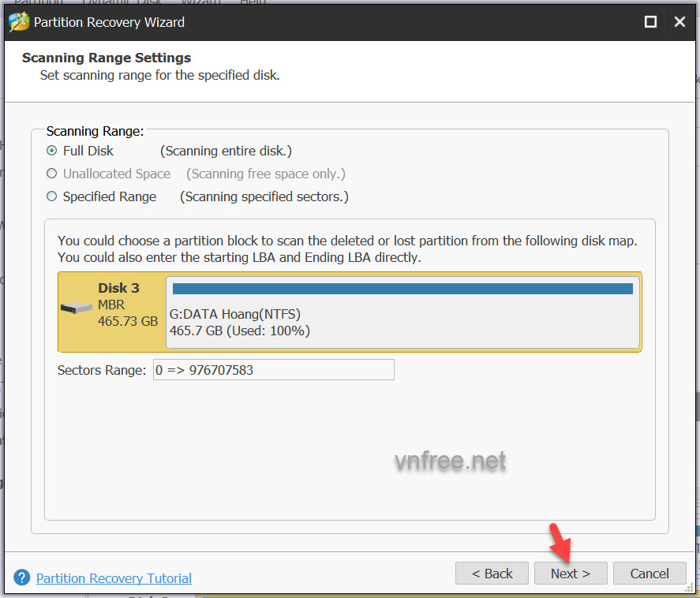The image size is (700, 598).
Task: Go back with the Back button
Action: pyautogui.click(x=492, y=574)
